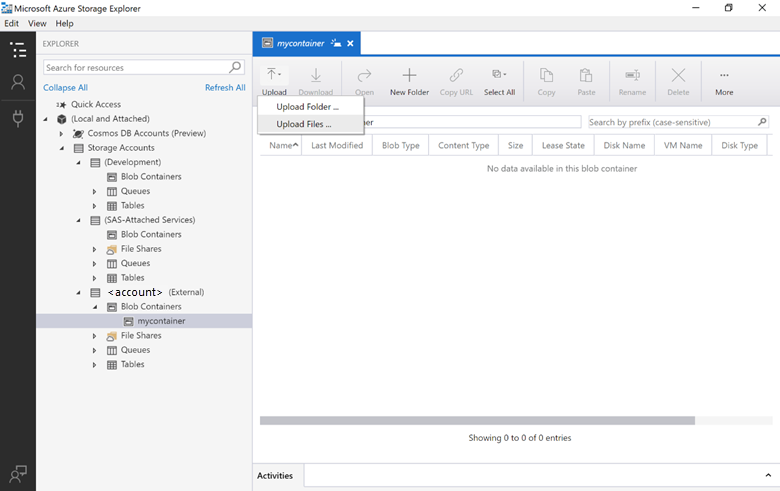Image resolution: width=780 pixels, height=491 pixels.
Task: Select Upload Folder menu entry
Action: click(307, 106)
